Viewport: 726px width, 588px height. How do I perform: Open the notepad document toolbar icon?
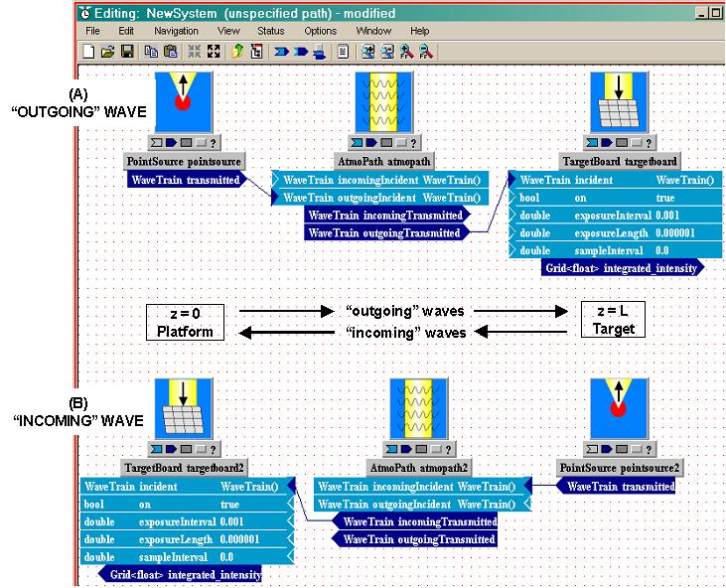tap(343, 52)
